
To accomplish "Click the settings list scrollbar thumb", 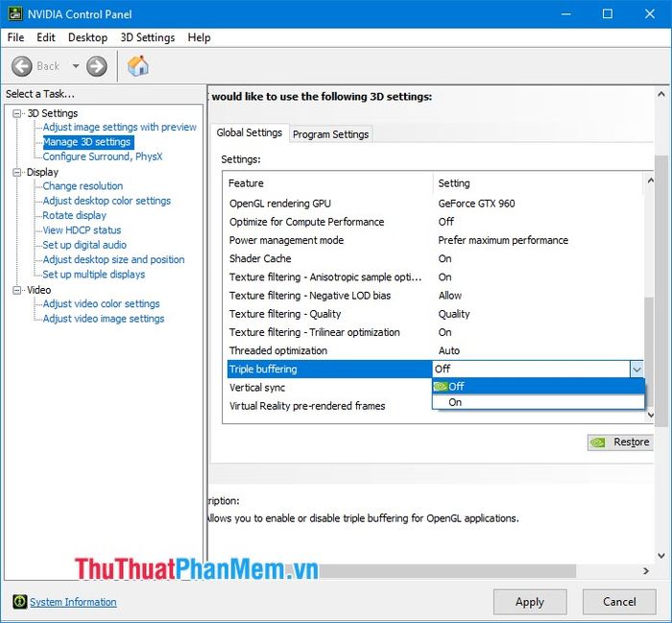I will pyautogui.click(x=650, y=351).
